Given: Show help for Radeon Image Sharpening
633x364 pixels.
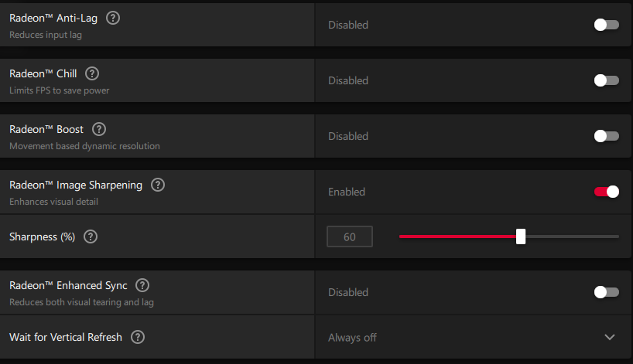Looking at the screenshot, I should click(158, 185).
